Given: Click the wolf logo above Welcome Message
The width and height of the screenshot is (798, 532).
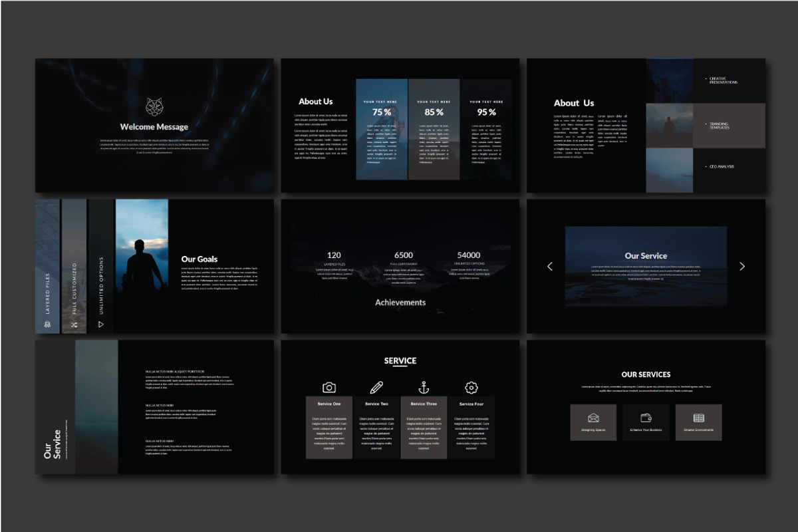Looking at the screenshot, I should tap(154, 107).
